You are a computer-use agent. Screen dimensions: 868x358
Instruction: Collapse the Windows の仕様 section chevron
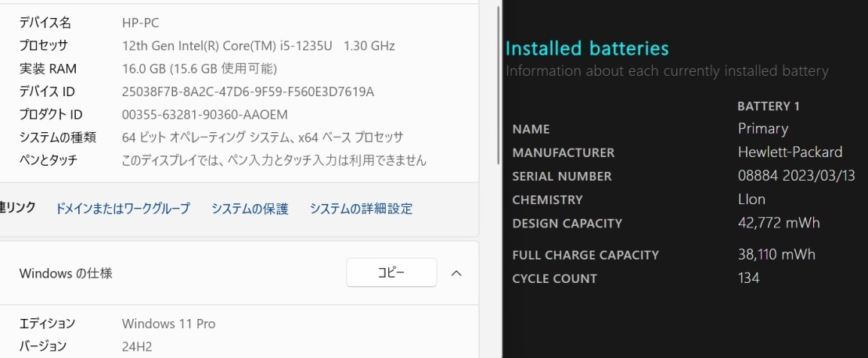[457, 274]
